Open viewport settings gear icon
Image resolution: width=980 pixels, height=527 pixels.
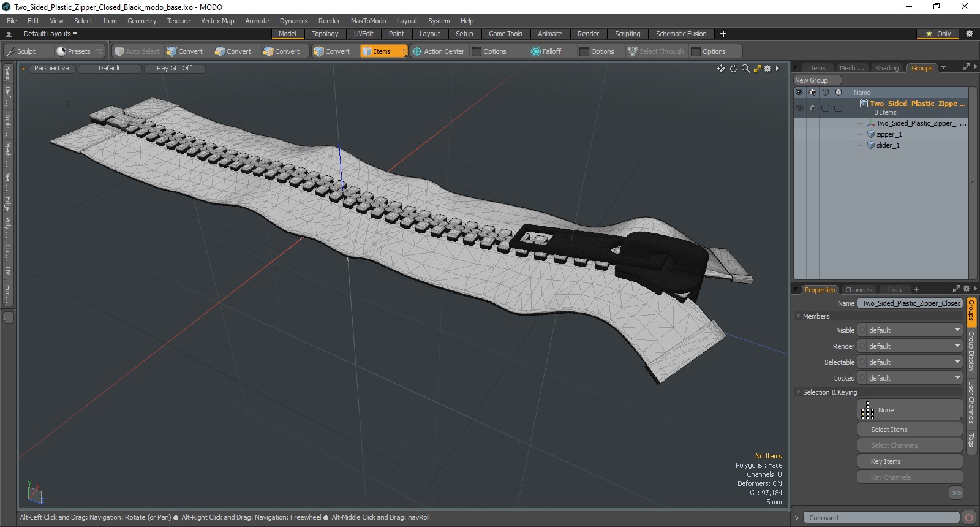(767, 69)
